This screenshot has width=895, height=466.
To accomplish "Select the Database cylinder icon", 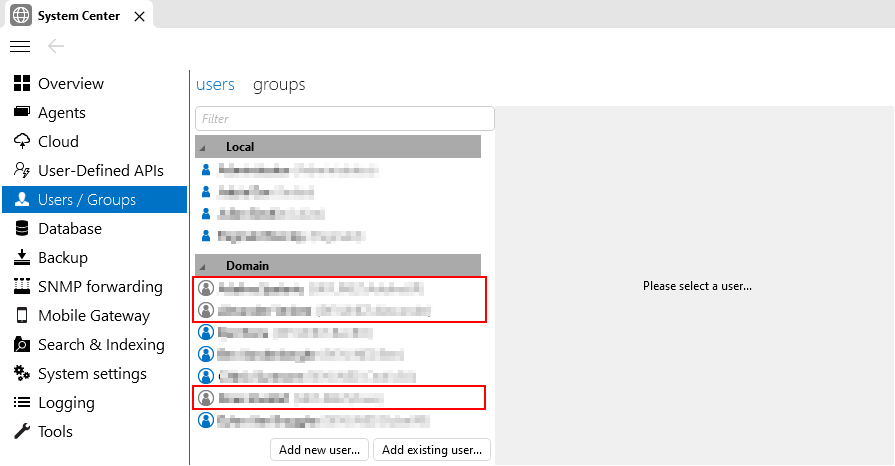I will coord(22,228).
